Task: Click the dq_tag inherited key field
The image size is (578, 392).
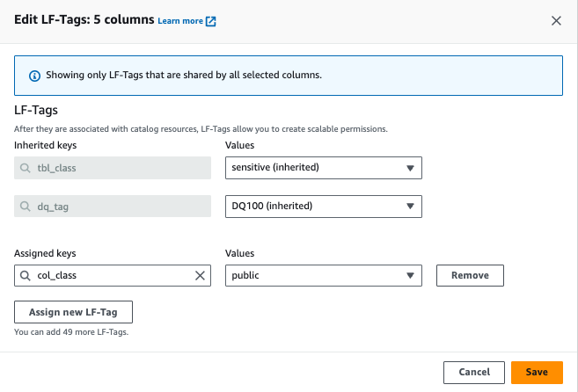Action: click(x=119, y=207)
